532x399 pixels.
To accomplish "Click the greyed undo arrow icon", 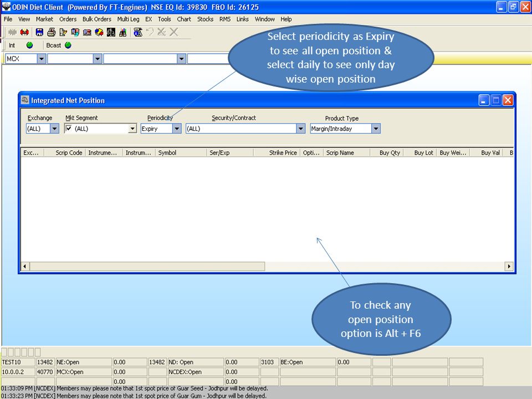I will point(150,32).
